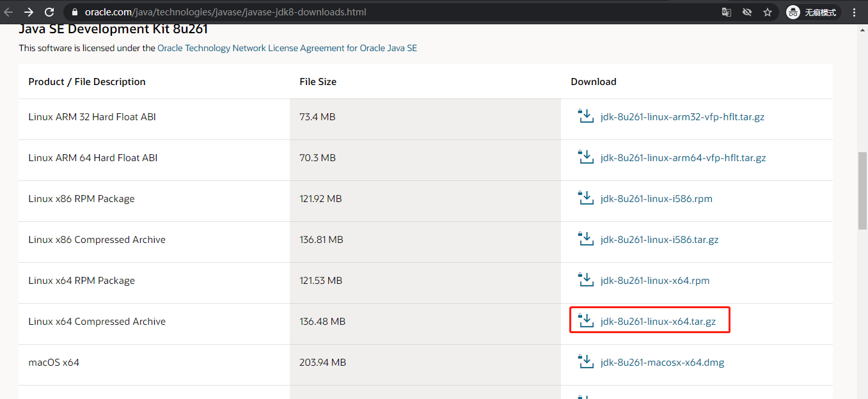Viewport: 868px width, 399px height.
Task: Open the incognito mode indicator
Action: coord(812,12)
